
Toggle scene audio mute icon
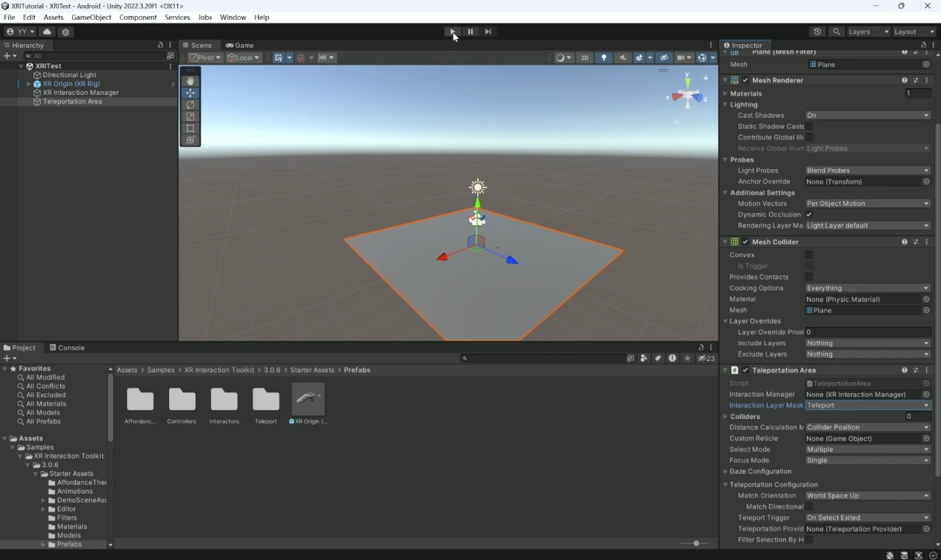(x=623, y=57)
